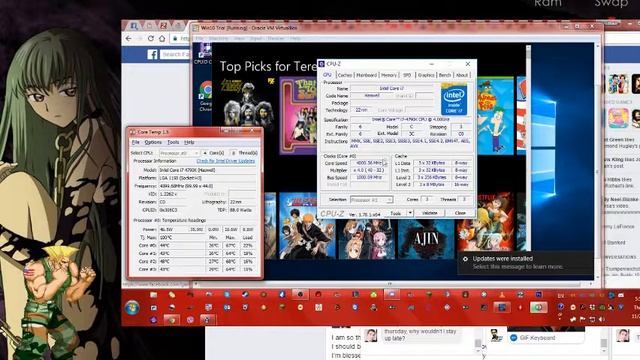
Task: Click the Close button in CPU-Z
Action: (x=460, y=213)
